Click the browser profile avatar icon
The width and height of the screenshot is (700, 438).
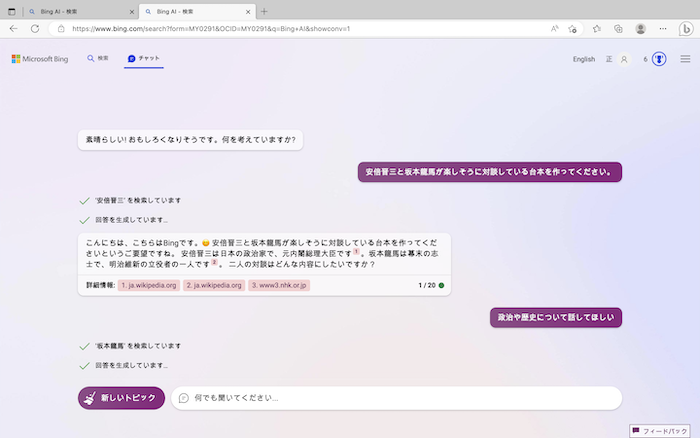point(640,29)
